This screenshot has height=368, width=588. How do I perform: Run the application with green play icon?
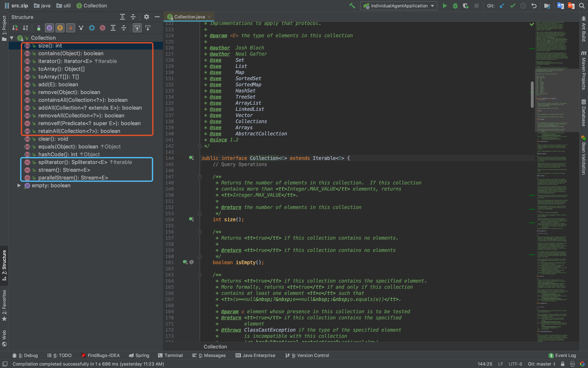point(445,6)
